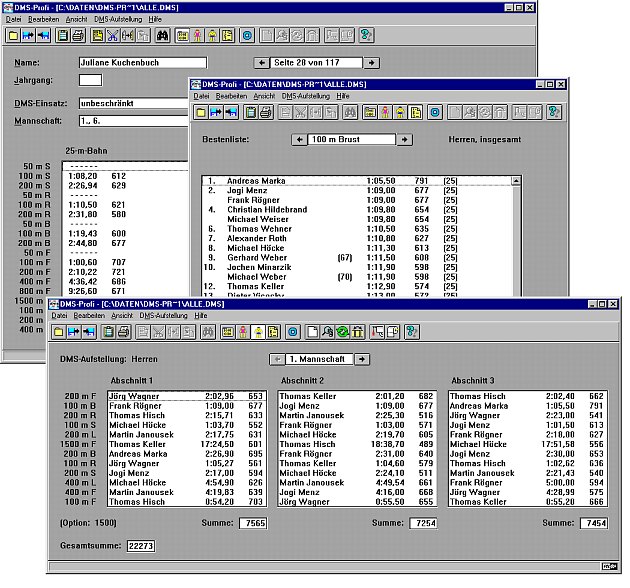Click next page arrow beside Seite 28 von 117

pyautogui.click(x=372, y=63)
